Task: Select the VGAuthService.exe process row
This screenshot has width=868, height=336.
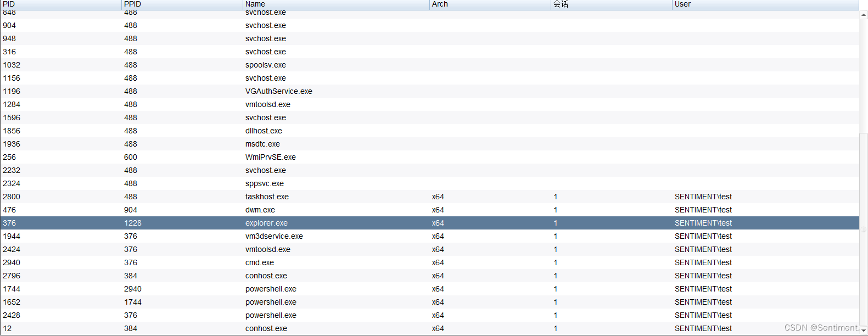Action: (429, 91)
